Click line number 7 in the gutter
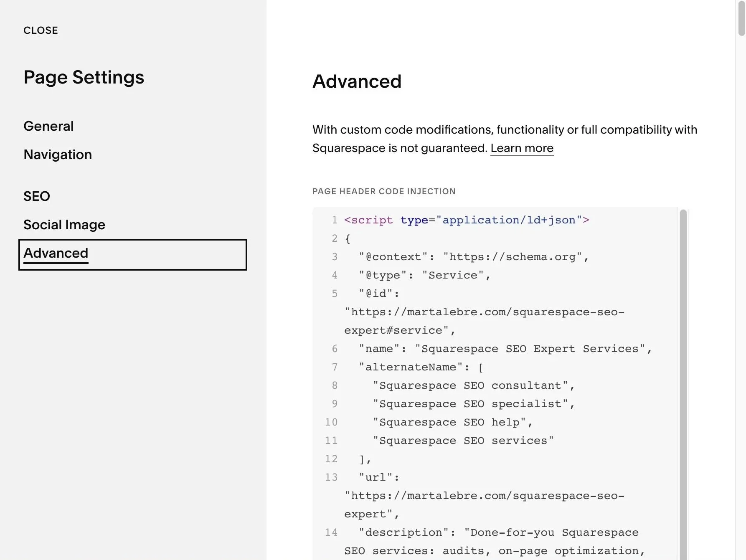Screen dimensions: 746x560 click(335, 367)
